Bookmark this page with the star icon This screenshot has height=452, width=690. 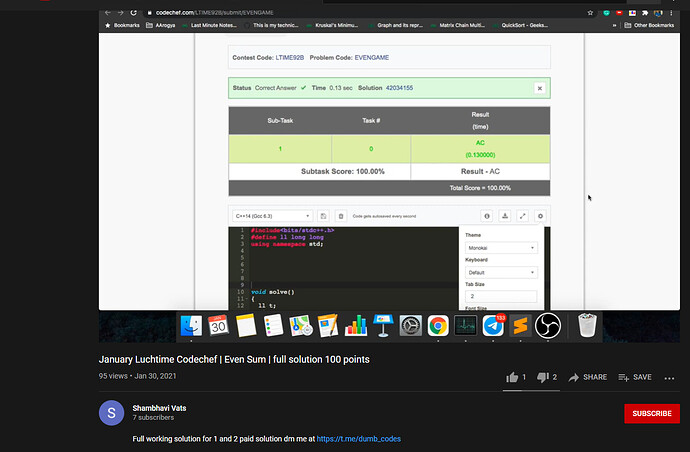pyautogui.click(x=590, y=13)
